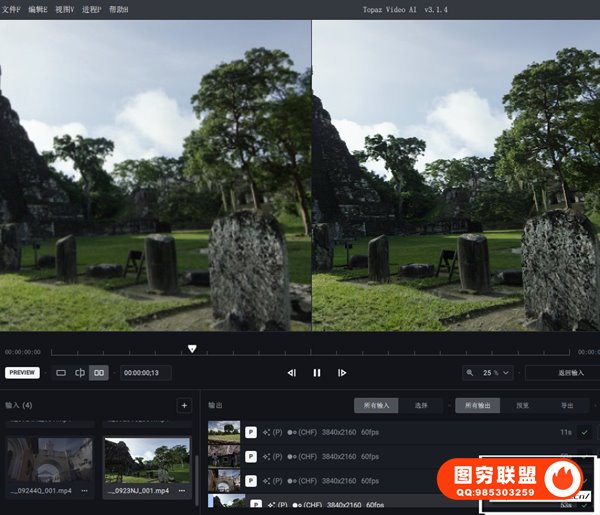Screen dimensions: 600x515
Task: Toggle 所有输出 filter
Action: 479,406
